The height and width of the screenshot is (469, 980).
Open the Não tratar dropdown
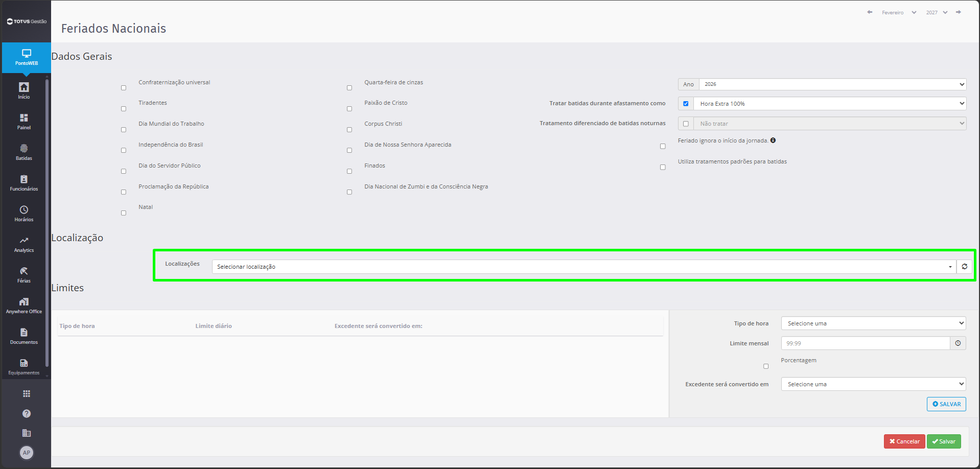click(830, 124)
